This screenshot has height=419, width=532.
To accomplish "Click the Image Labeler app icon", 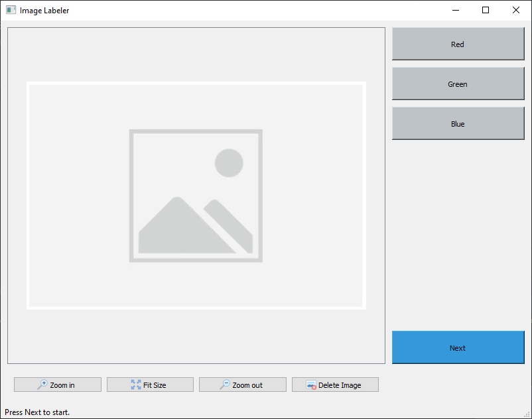I will pos(11,10).
